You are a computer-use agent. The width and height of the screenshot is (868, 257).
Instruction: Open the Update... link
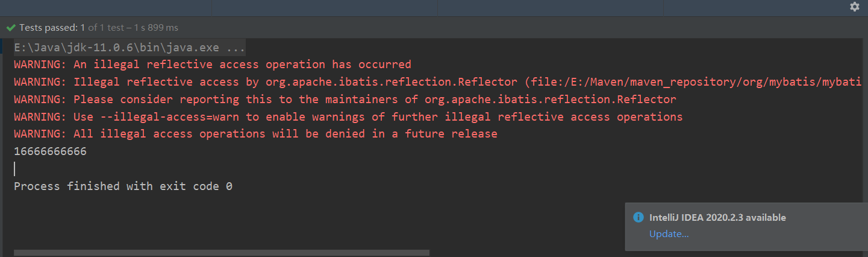click(x=669, y=234)
